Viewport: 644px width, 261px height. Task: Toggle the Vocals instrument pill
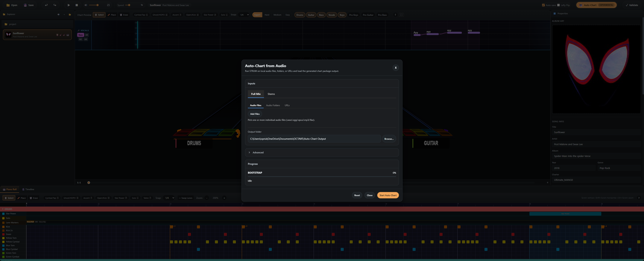(332, 15)
